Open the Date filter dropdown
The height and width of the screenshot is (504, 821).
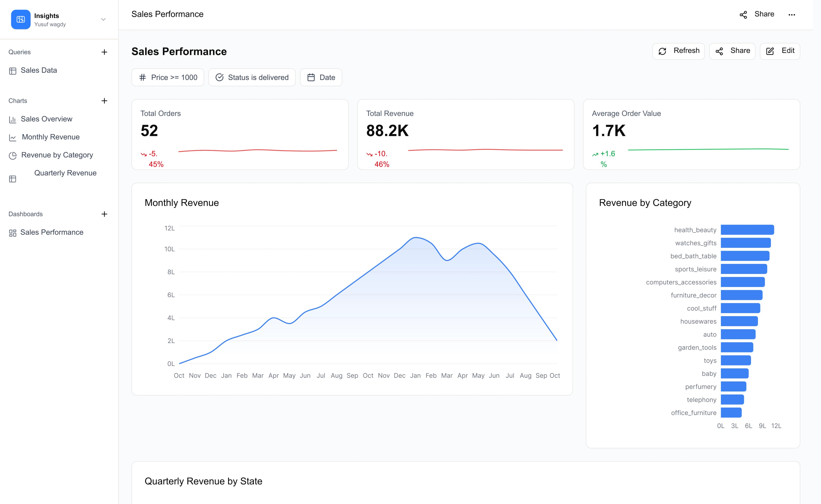320,77
